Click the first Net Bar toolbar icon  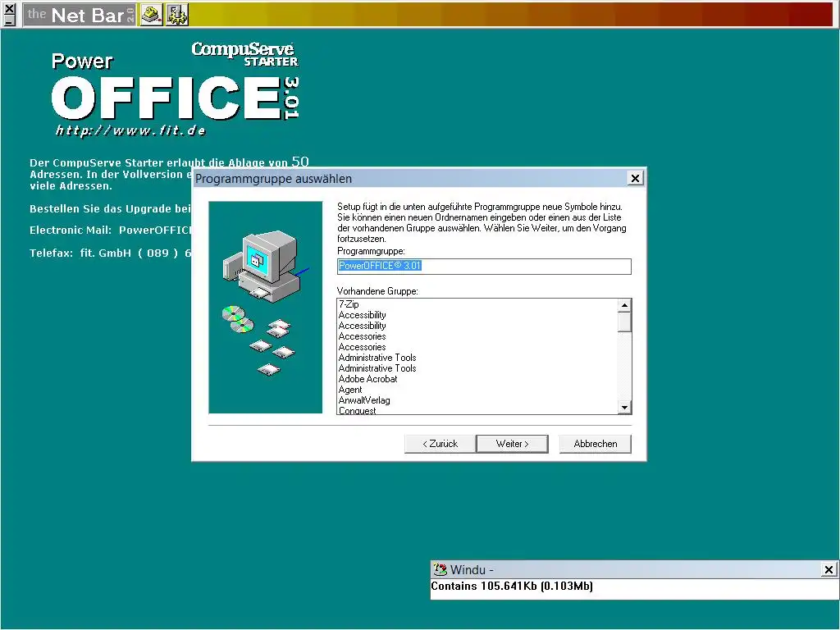[152, 15]
